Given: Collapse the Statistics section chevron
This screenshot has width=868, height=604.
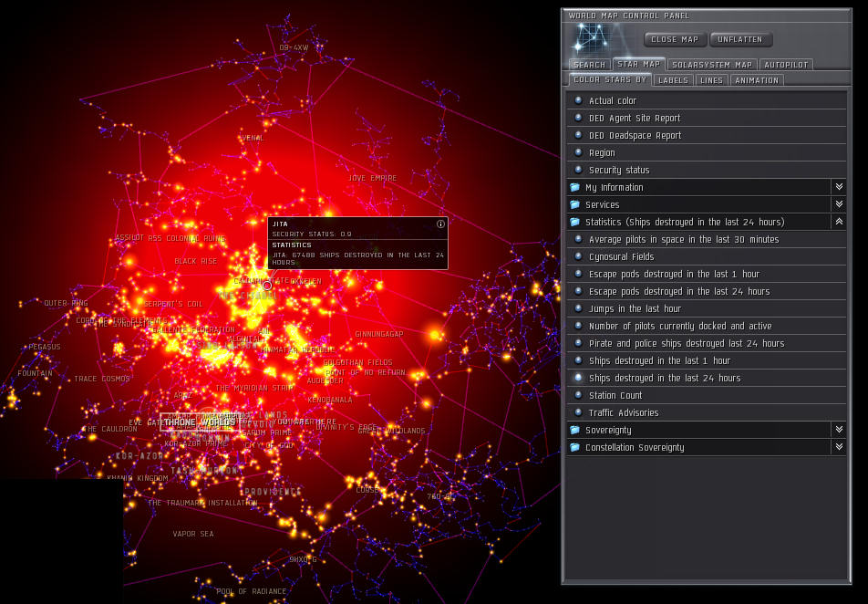Looking at the screenshot, I should click(x=838, y=222).
